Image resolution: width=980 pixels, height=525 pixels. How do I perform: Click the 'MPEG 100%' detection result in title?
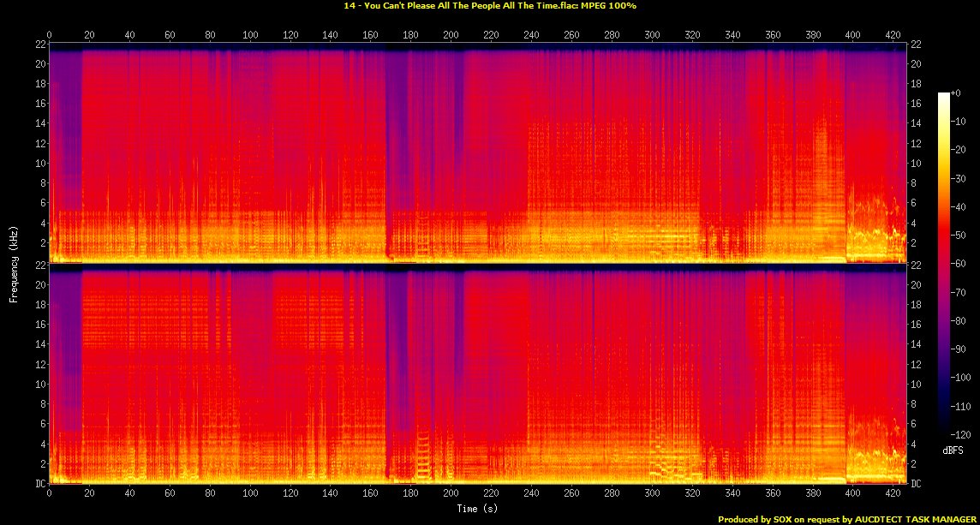click(609, 6)
